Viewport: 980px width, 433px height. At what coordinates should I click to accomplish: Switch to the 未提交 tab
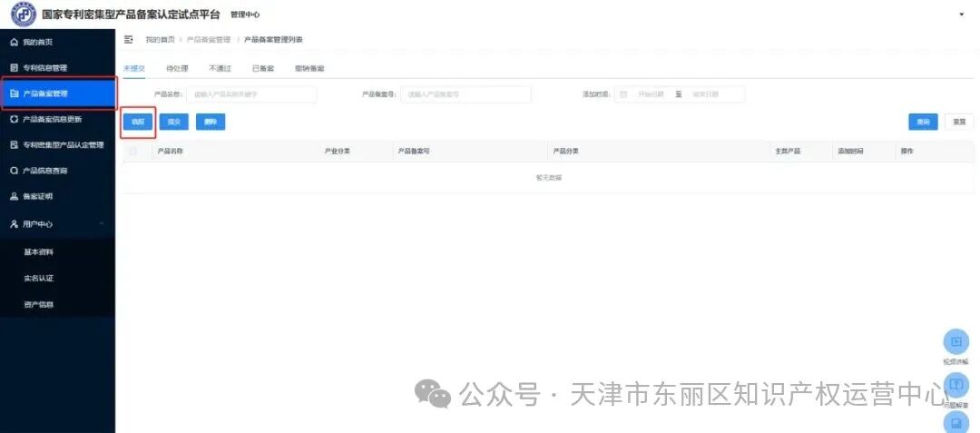click(x=133, y=68)
